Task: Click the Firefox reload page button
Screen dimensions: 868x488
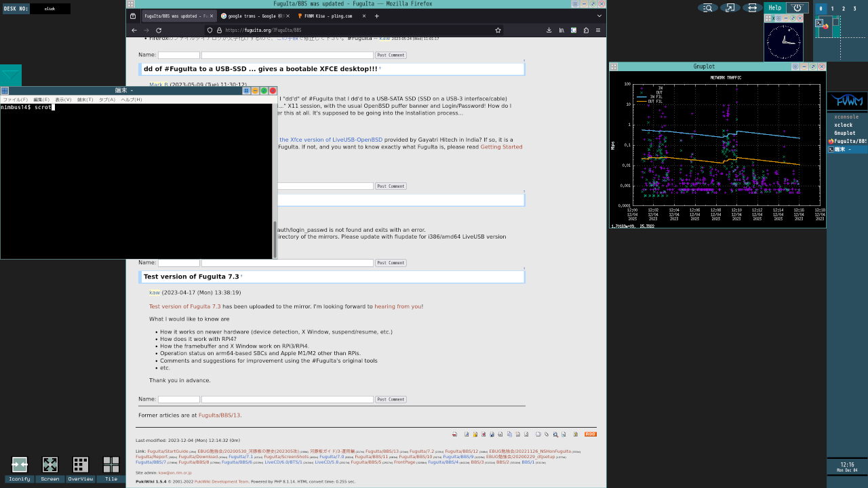Action: (x=159, y=30)
